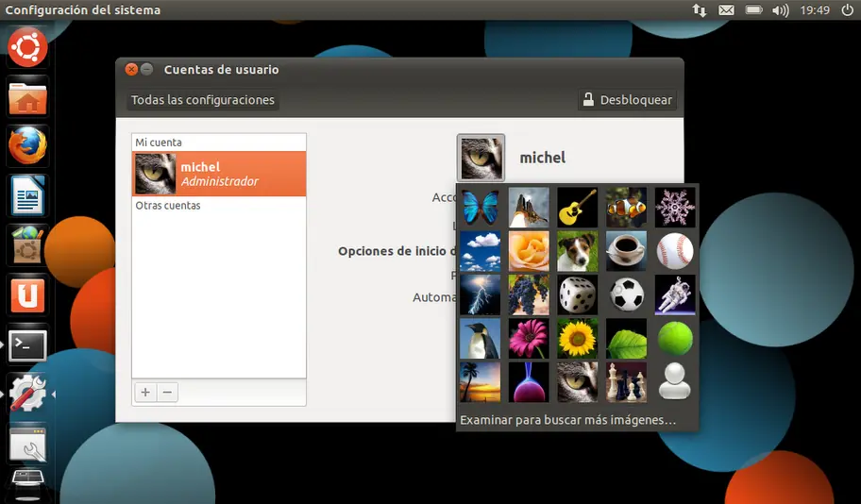This screenshot has width=861, height=504.
Task: Choose the orange rose avatar
Action: (529, 251)
